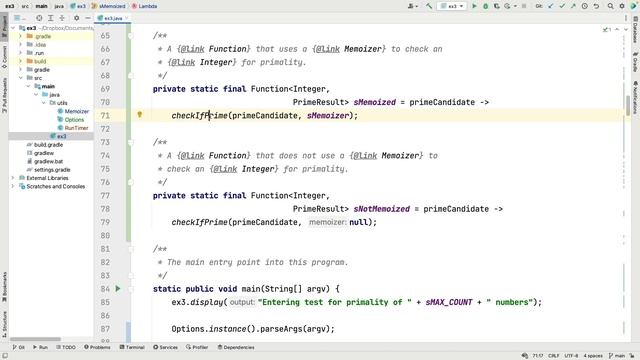Viewport: 640px width, 360px height.
Task: Expand Scratches and Consoles node
Action: (x=13, y=186)
